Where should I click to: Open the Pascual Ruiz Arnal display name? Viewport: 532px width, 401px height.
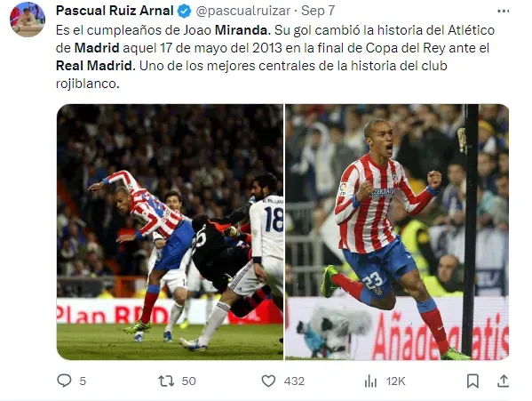115,11
